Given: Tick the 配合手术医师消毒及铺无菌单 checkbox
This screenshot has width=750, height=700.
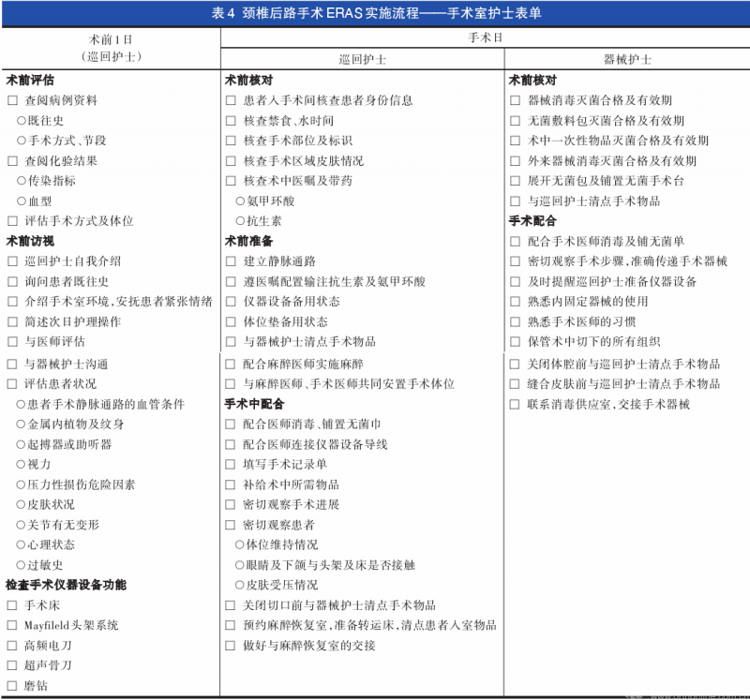Looking at the screenshot, I should (515, 242).
